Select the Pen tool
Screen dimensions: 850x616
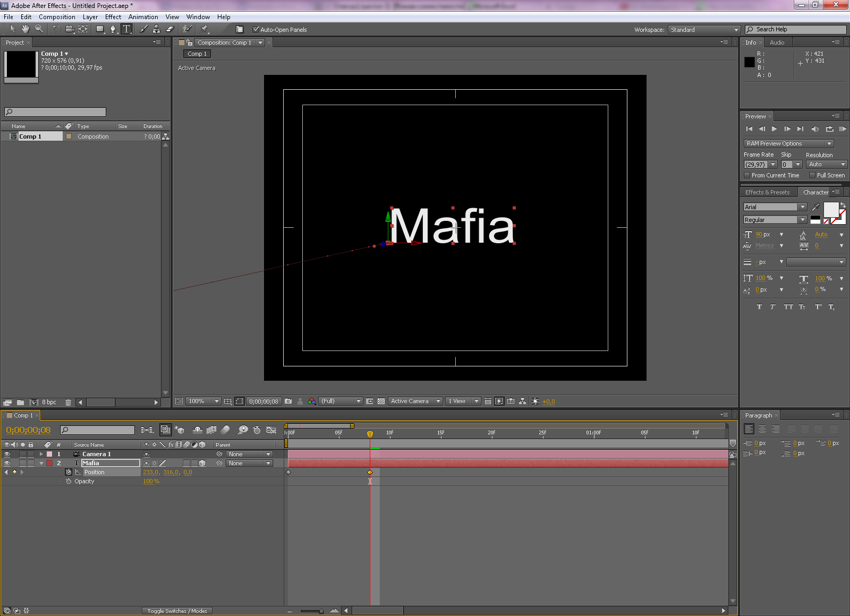pos(113,29)
